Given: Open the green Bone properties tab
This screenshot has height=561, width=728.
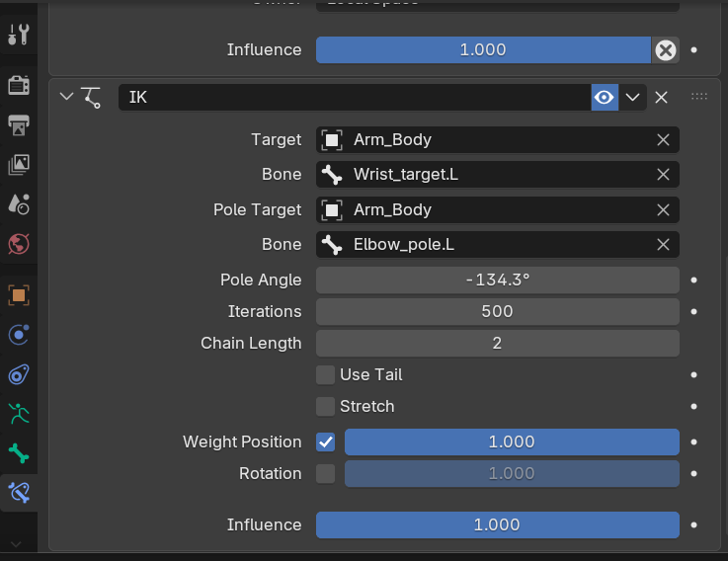Looking at the screenshot, I should coord(18,453).
